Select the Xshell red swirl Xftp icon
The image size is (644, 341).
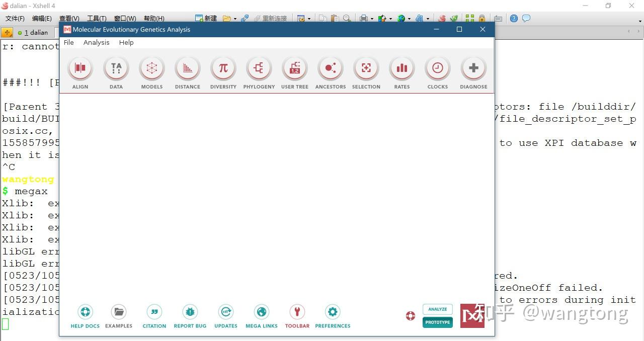pyautogui.click(x=442, y=18)
